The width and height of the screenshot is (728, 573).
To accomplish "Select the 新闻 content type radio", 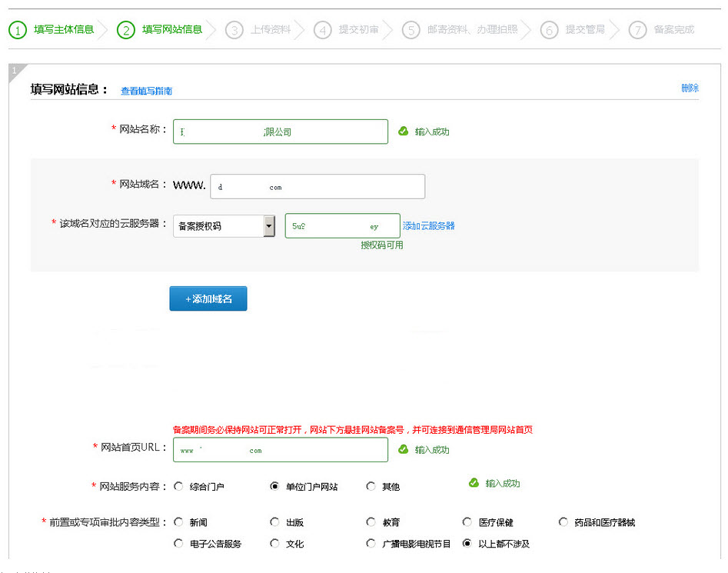I will pyautogui.click(x=178, y=521).
